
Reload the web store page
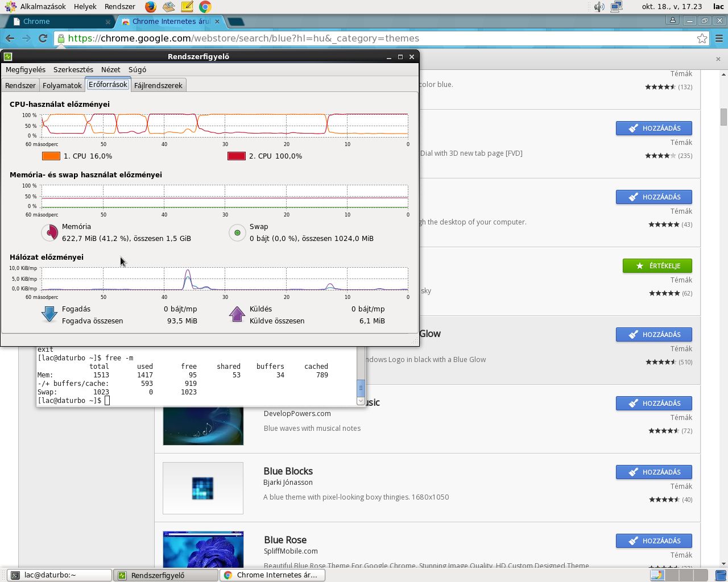[43, 38]
